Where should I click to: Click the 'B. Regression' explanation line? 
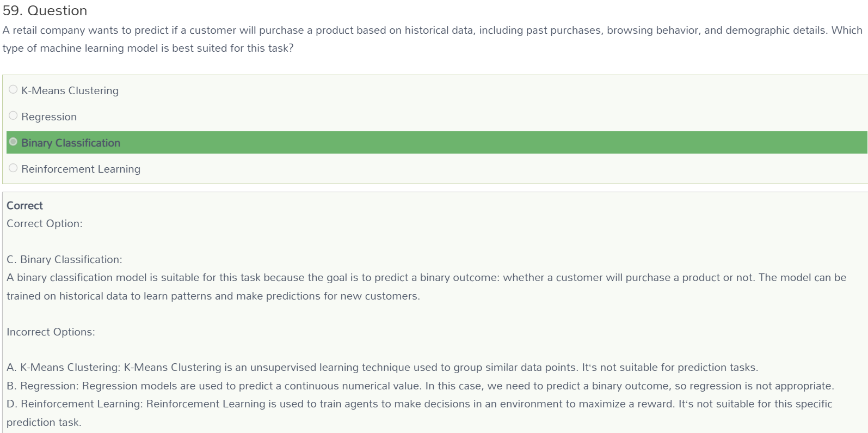point(420,386)
